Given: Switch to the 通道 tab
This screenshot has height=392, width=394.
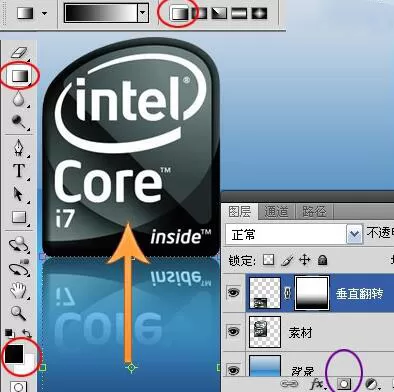Looking at the screenshot, I should coord(276,212).
